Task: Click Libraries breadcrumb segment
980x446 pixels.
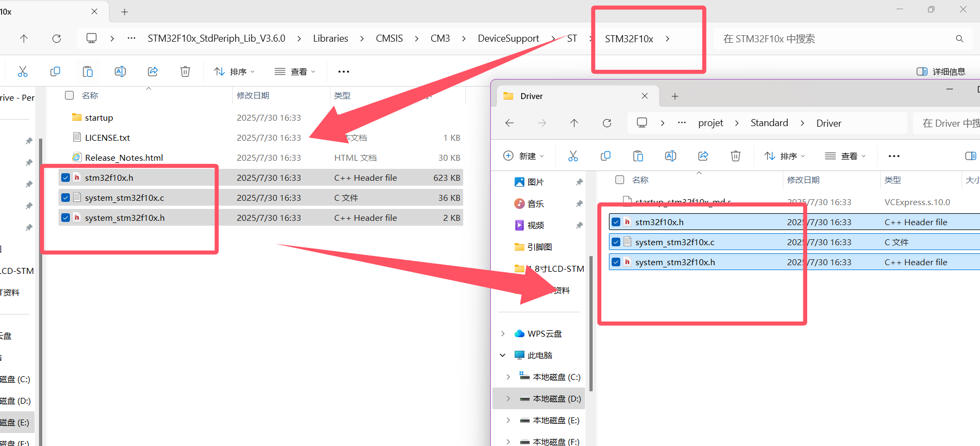Action: pyautogui.click(x=330, y=38)
